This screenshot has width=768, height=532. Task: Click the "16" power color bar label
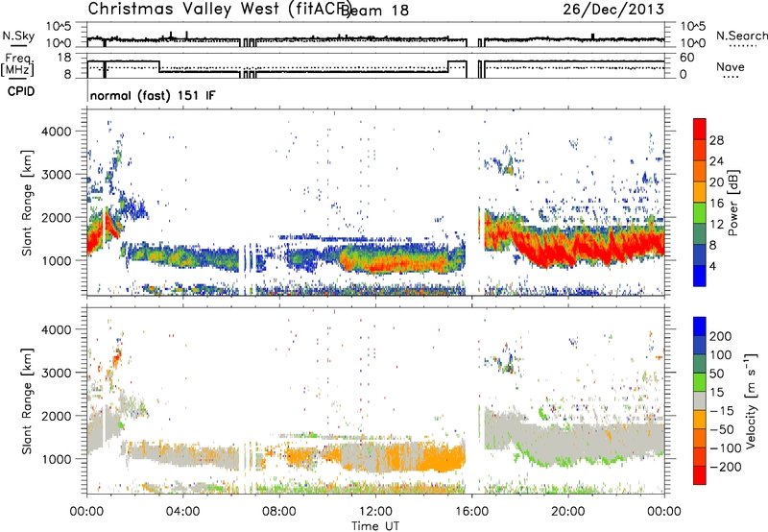click(716, 204)
